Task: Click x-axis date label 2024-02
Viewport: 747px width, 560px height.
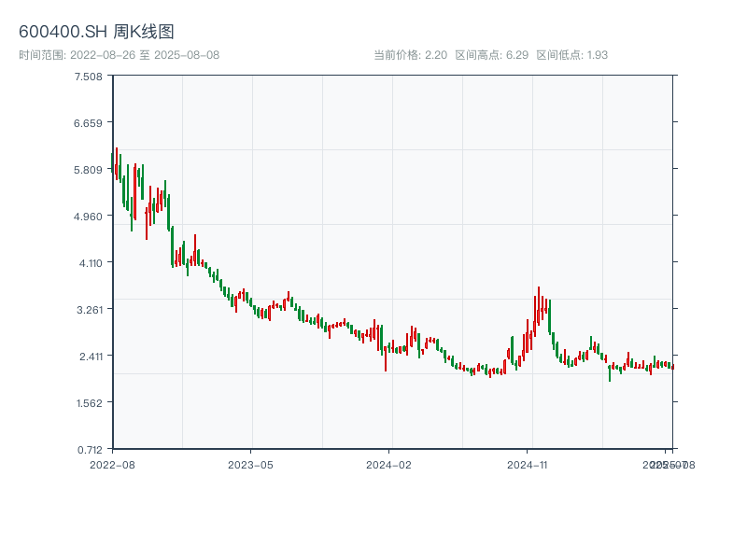Action: click(x=388, y=465)
